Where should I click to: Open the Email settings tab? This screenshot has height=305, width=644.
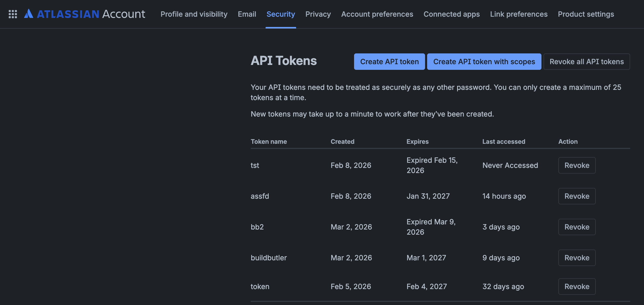247,14
